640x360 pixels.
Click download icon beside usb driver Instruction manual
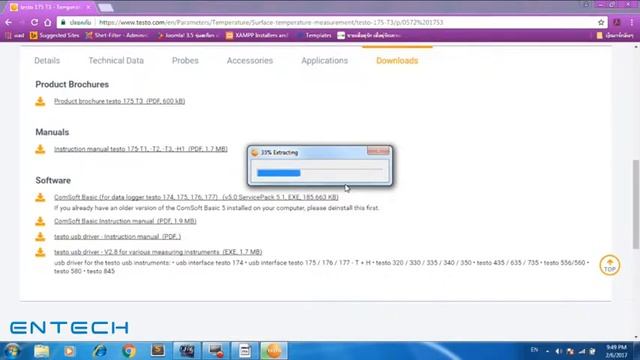(40, 237)
